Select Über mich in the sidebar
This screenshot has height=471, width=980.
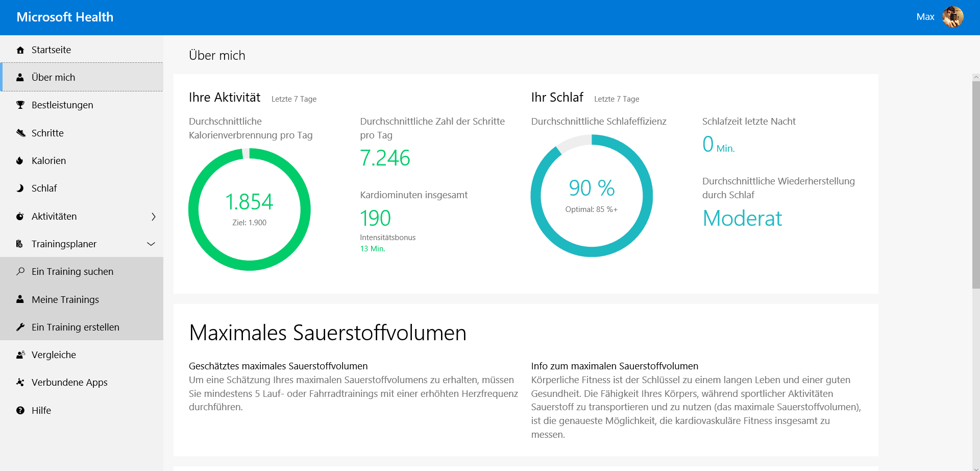point(82,77)
